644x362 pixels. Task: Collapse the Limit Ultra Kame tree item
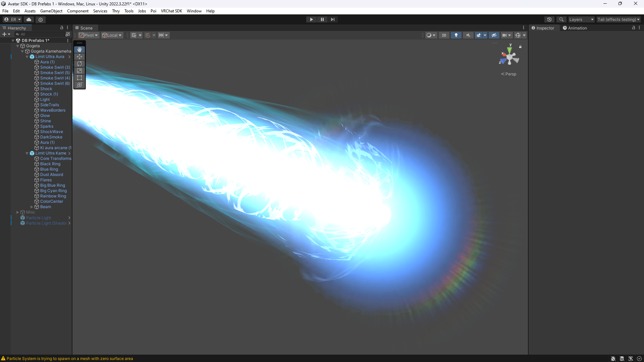pyautogui.click(x=27, y=153)
